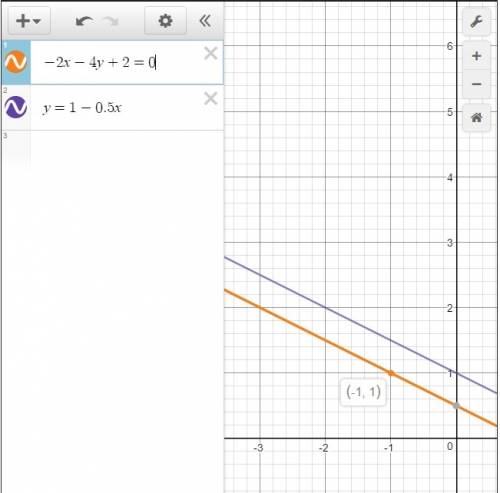
Task: Redo the last undone edit
Action: [111, 21]
